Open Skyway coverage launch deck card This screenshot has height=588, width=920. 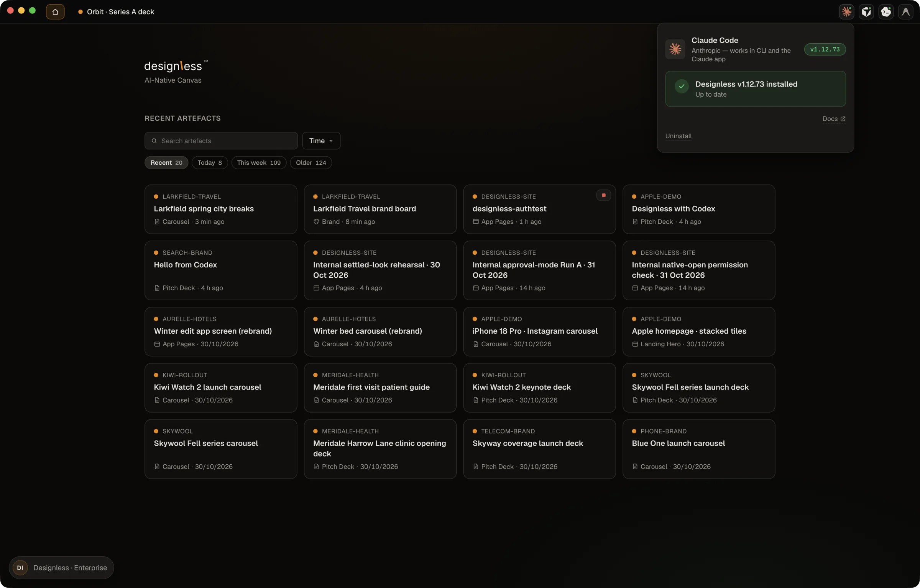(x=539, y=449)
